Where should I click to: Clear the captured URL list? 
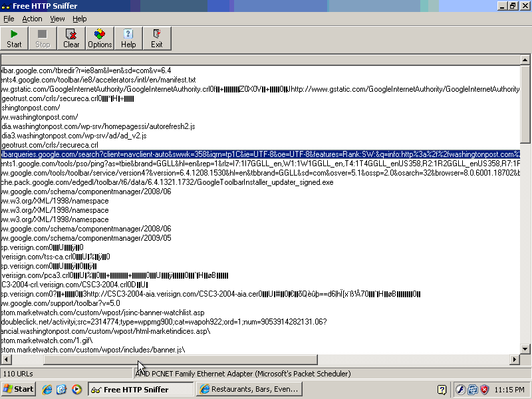(71, 39)
